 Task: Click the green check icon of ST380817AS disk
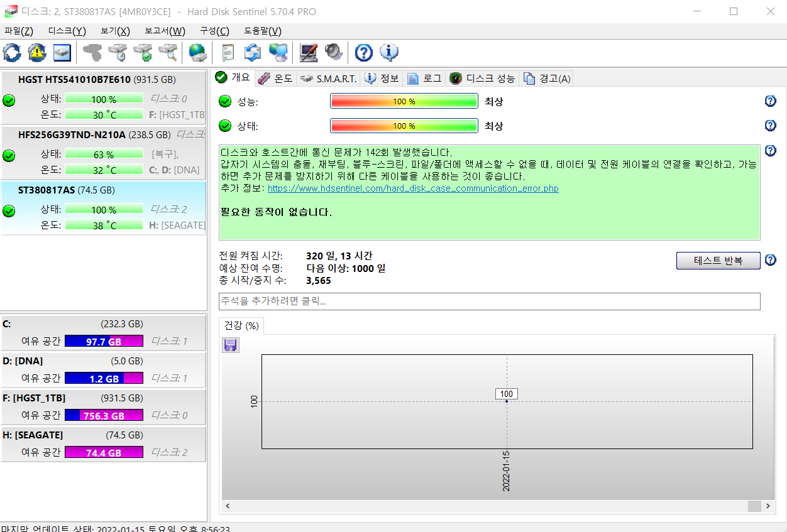pos(9,210)
